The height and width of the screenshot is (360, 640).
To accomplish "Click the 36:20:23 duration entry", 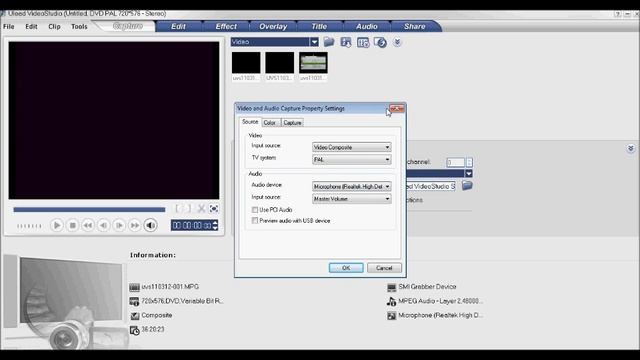I will point(153,329).
